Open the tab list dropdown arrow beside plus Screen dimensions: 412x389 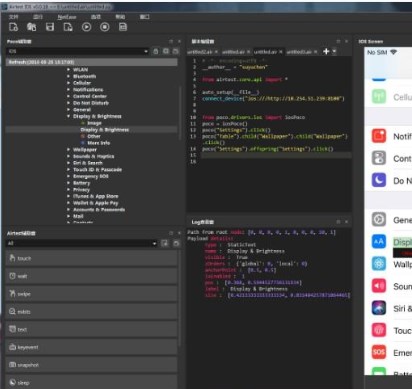334,51
